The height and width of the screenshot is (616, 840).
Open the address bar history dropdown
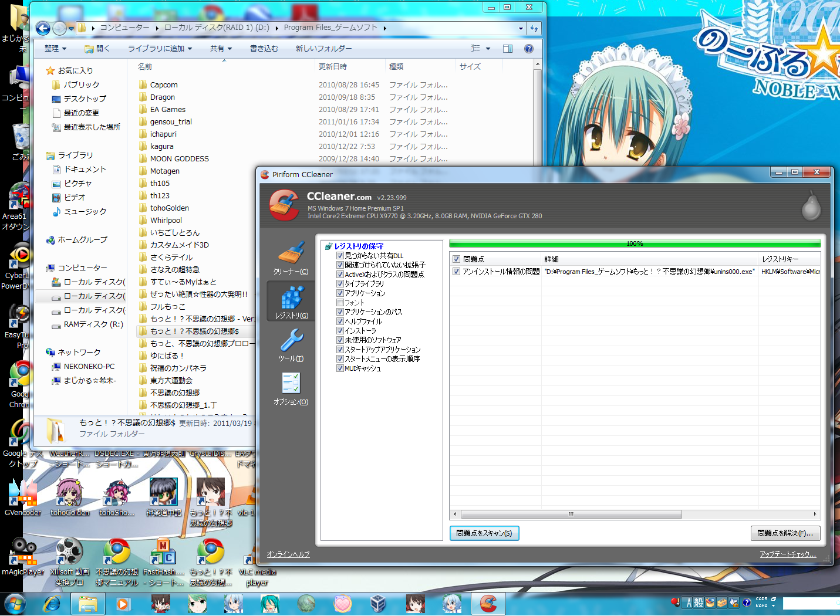[x=521, y=28]
